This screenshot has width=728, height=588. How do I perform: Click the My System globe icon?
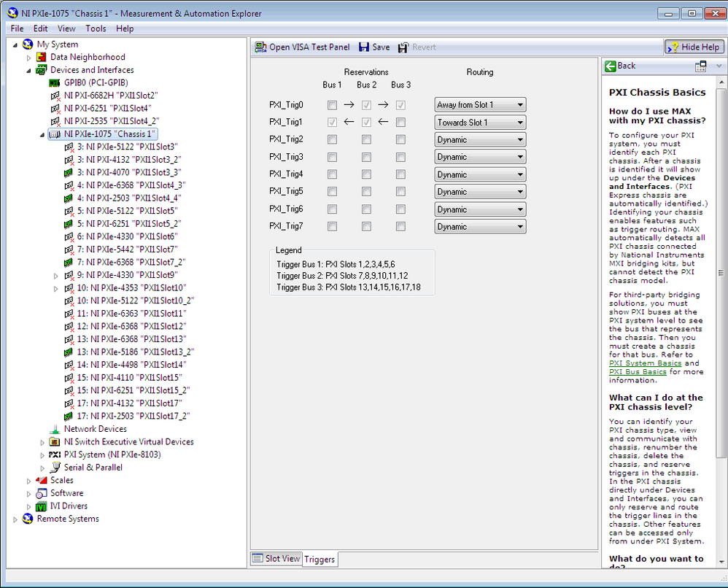pyautogui.click(x=28, y=44)
